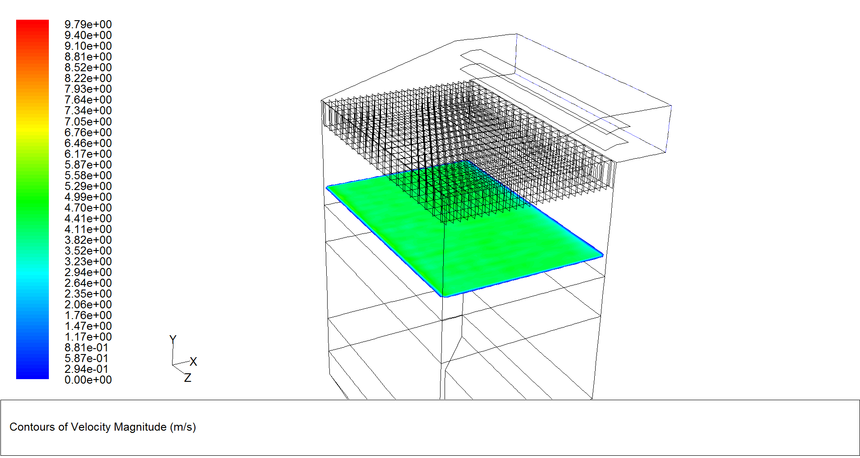
Task: Click the 9.10e+00 legend label
Action: [88, 46]
